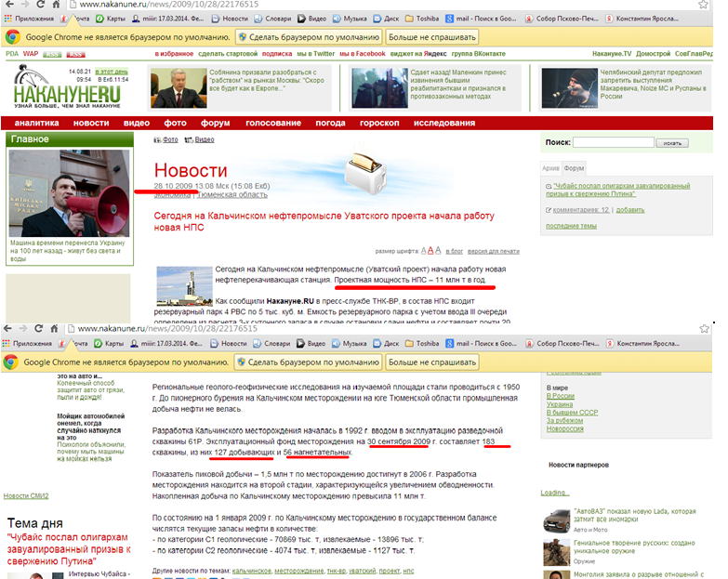Open the Константин Яросла... bookmark in the upper bar
Image resolution: width=728 pixels, height=579 pixels.
click(642, 19)
